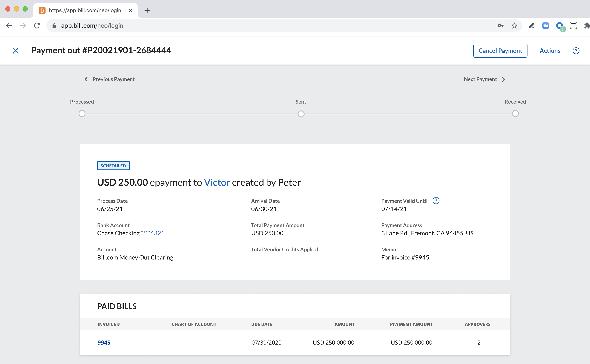This screenshot has width=590, height=364.
Task: Open vendor Victor link
Action: pos(217,182)
